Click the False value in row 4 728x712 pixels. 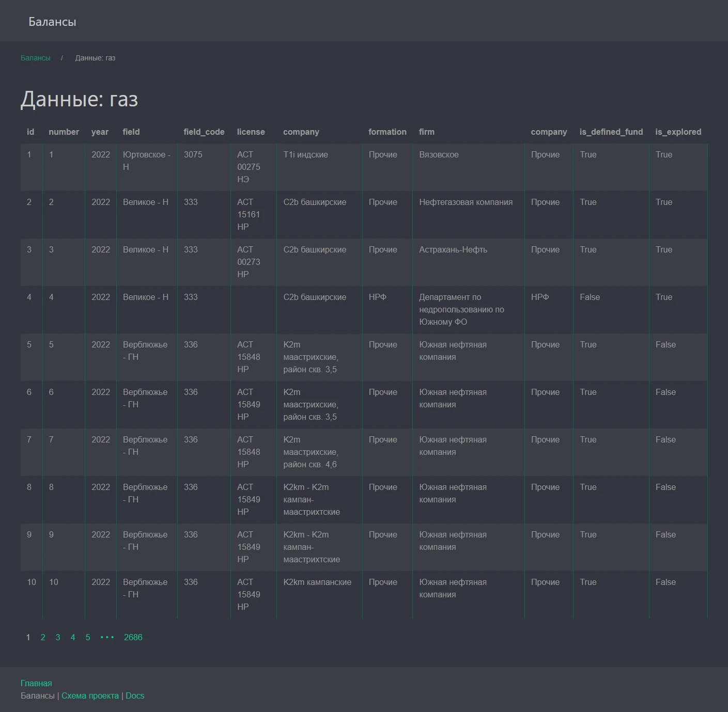590,297
